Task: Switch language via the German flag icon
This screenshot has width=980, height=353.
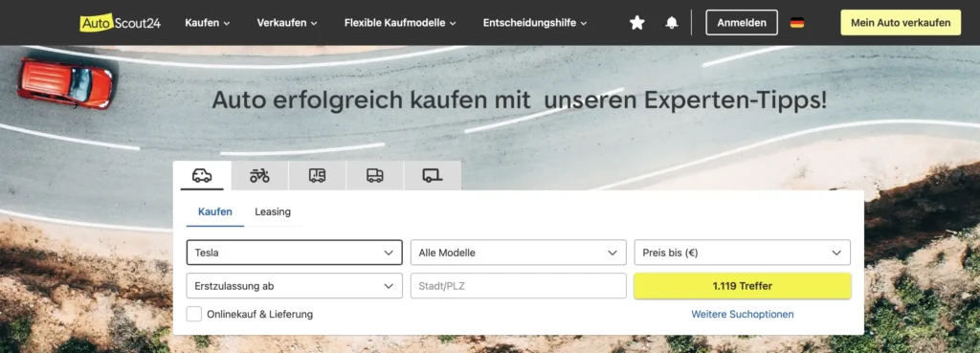Action: pos(797,23)
